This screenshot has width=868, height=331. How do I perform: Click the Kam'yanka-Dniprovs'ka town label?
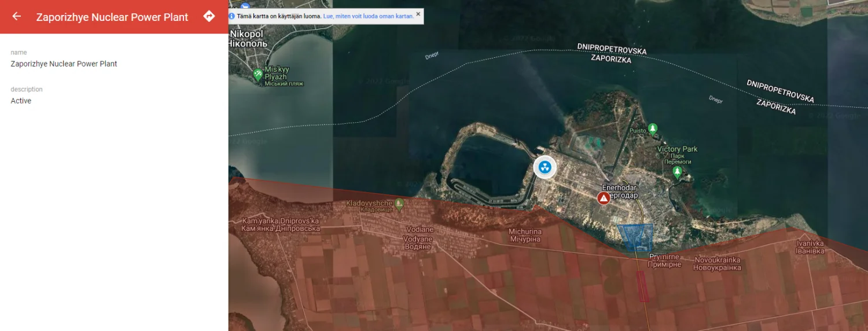[x=280, y=225]
